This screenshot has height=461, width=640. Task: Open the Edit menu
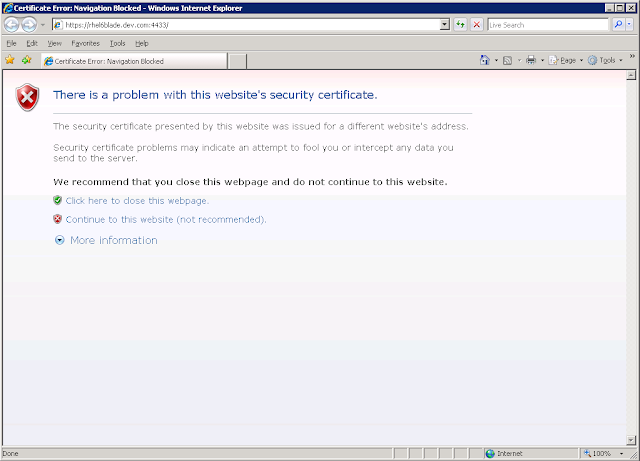(32, 43)
